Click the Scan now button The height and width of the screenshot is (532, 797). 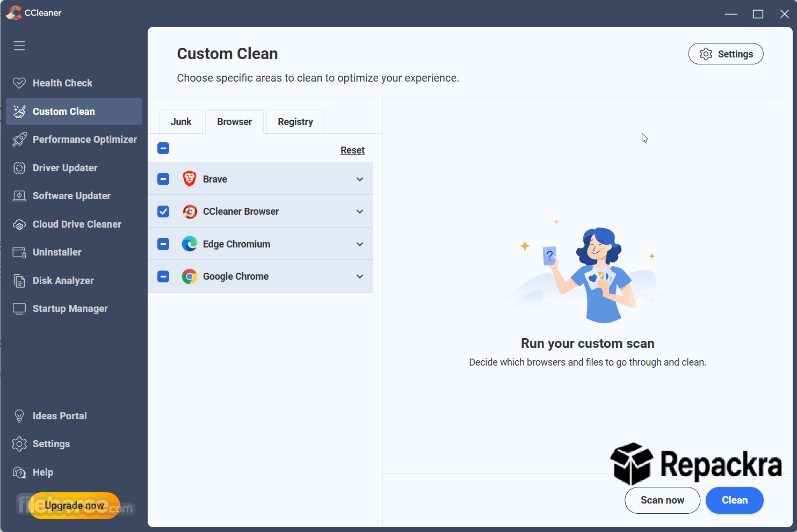point(662,500)
